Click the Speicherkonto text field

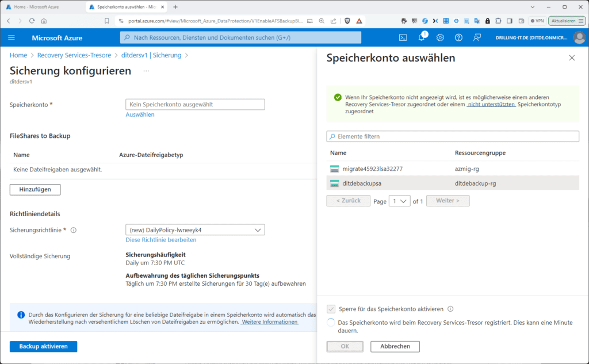coord(195,105)
